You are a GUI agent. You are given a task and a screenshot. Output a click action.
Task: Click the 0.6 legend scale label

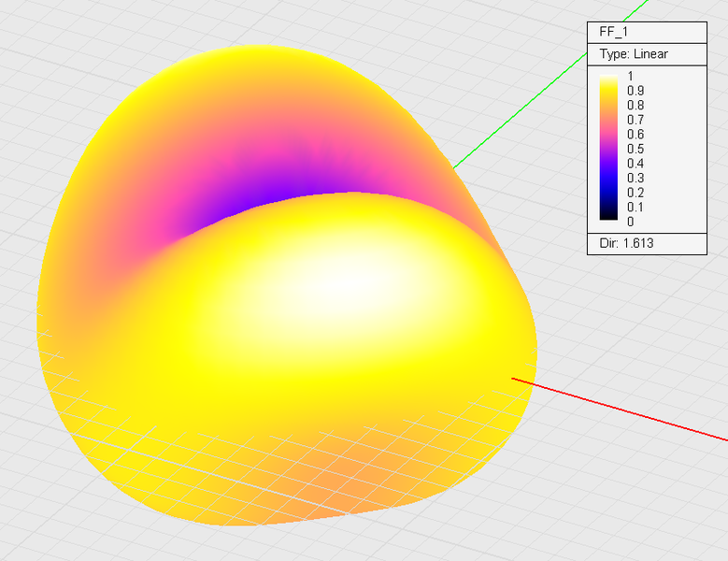pos(635,135)
